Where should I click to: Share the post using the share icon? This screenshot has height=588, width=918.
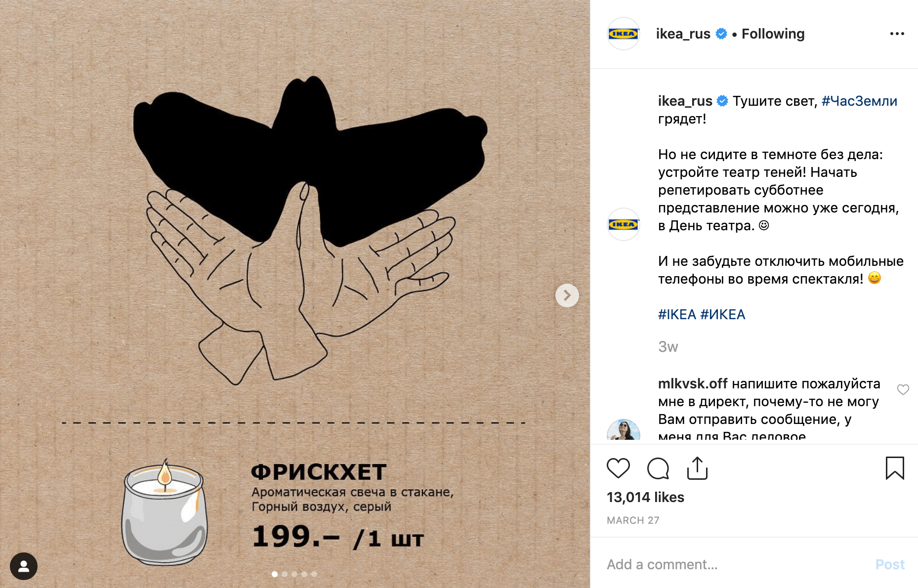coord(697,468)
